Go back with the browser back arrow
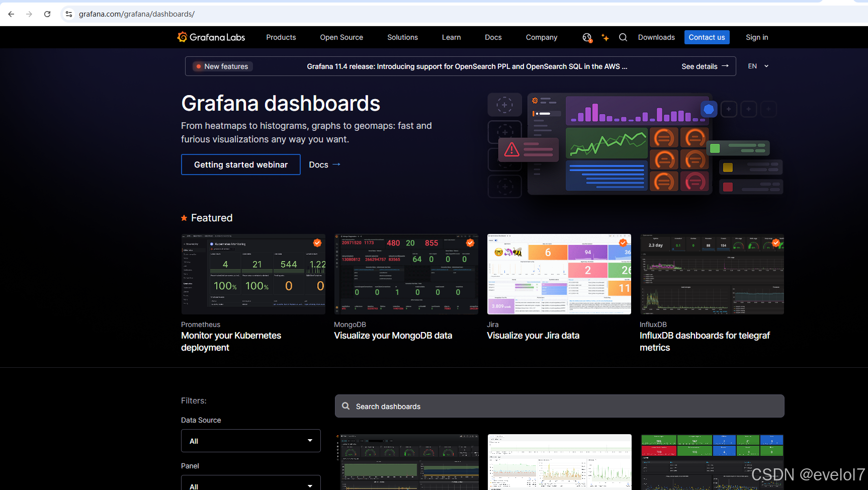 click(11, 14)
